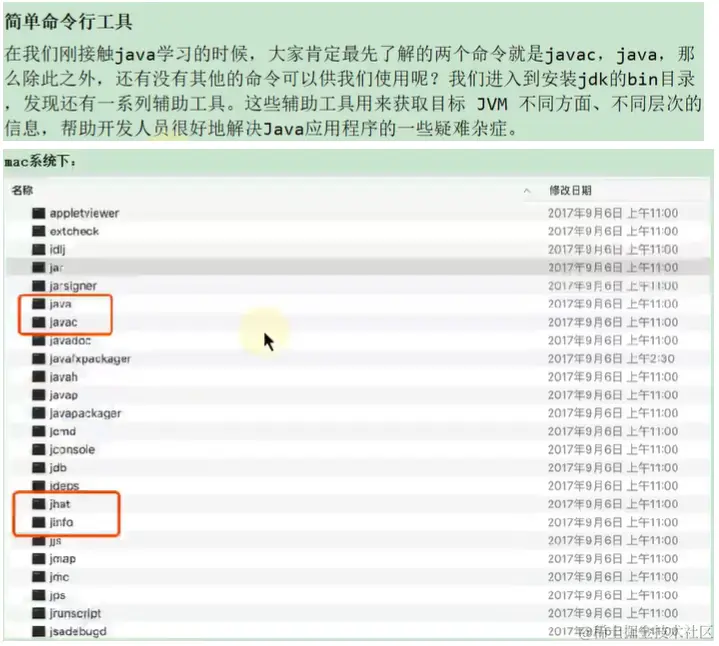Screen dimensions: 719x646
Task: Select the javapackager file icon
Action: pyautogui.click(x=39, y=413)
